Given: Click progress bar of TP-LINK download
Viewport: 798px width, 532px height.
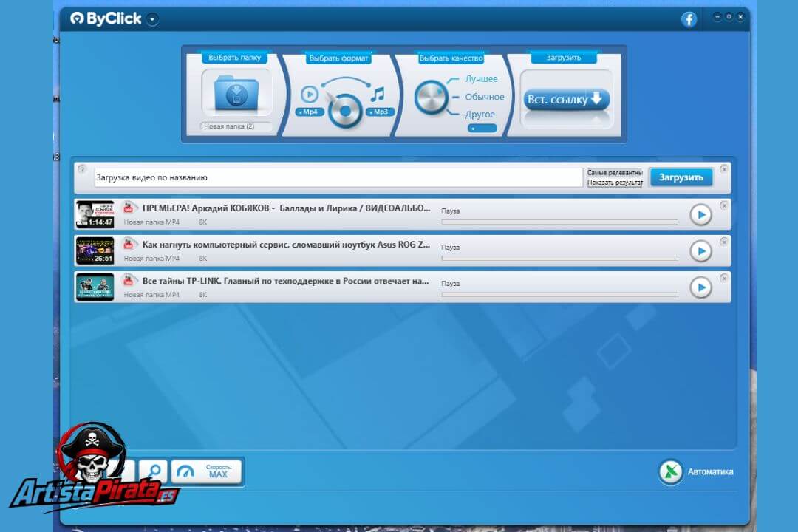Looking at the screenshot, I should point(559,294).
